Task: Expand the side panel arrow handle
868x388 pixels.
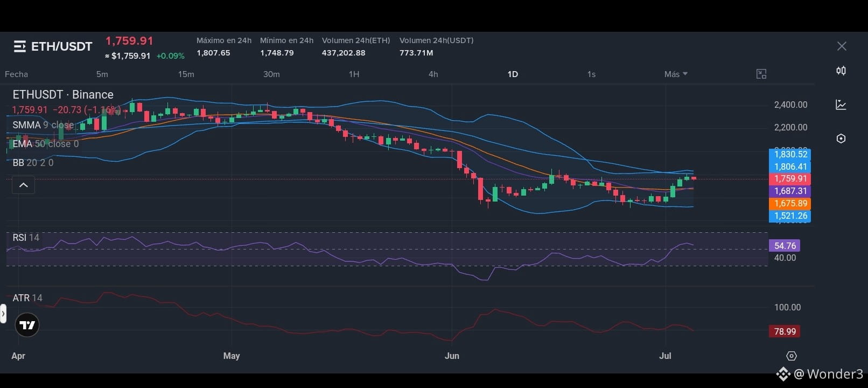Action: tap(3, 313)
